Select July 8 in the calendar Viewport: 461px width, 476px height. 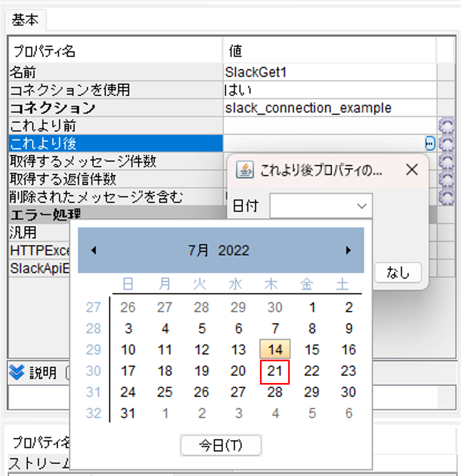coord(312,328)
